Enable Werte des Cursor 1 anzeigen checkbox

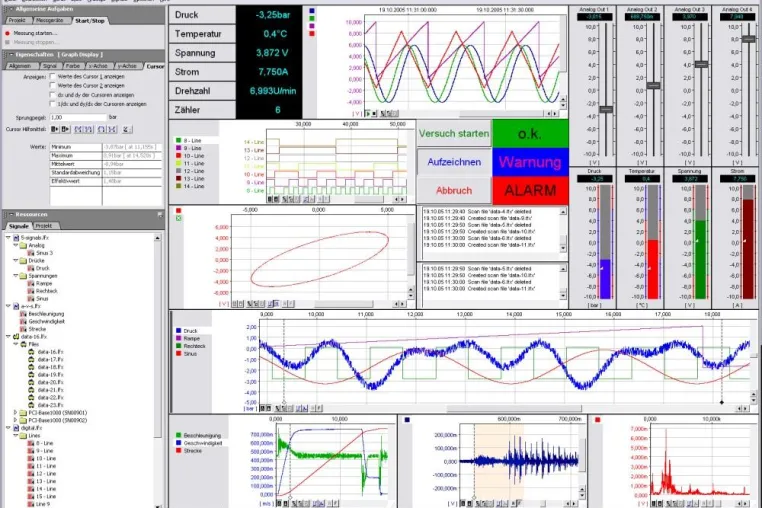[52, 76]
